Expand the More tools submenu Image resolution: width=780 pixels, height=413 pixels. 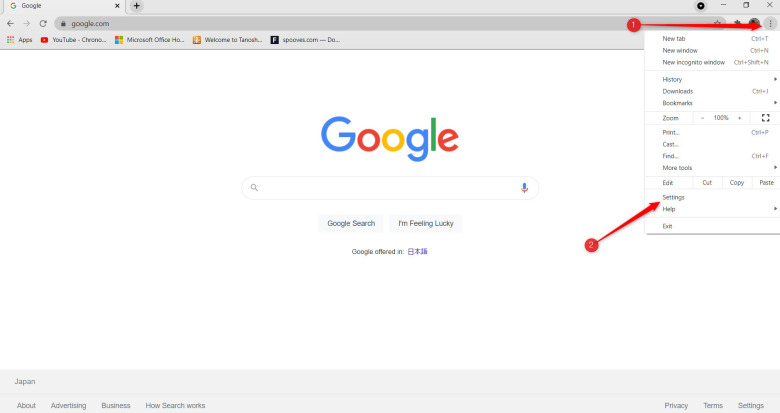(x=712, y=168)
